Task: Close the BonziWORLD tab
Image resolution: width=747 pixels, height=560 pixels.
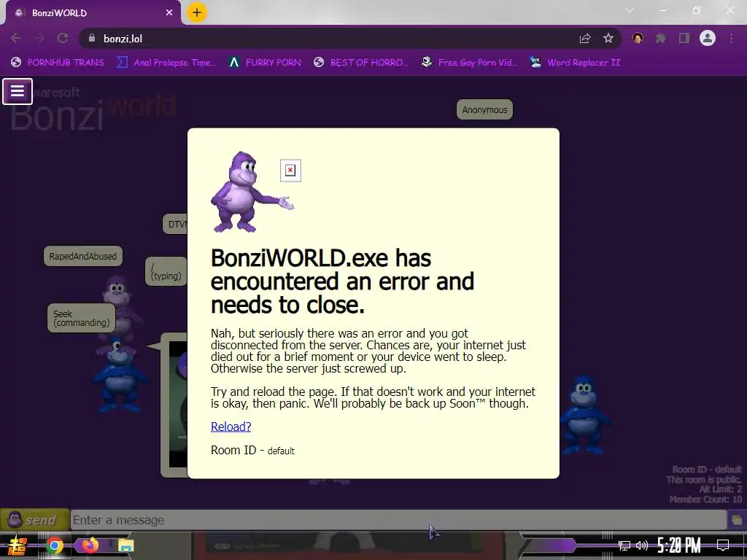Action: (169, 13)
